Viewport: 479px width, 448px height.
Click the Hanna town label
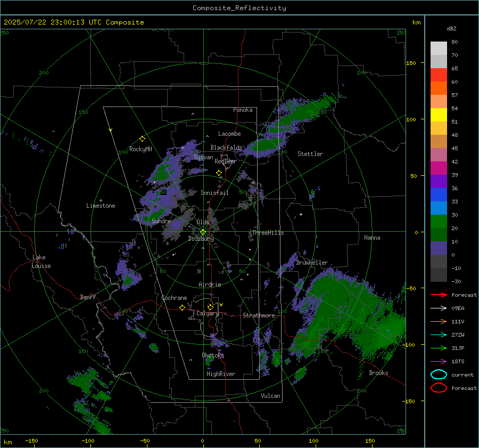372,238
